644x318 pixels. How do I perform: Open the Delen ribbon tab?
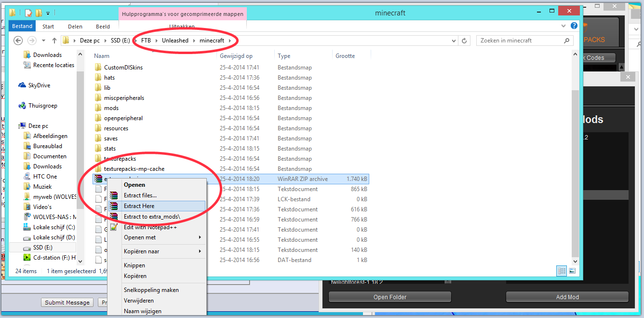pyautogui.click(x=75, y=27)
